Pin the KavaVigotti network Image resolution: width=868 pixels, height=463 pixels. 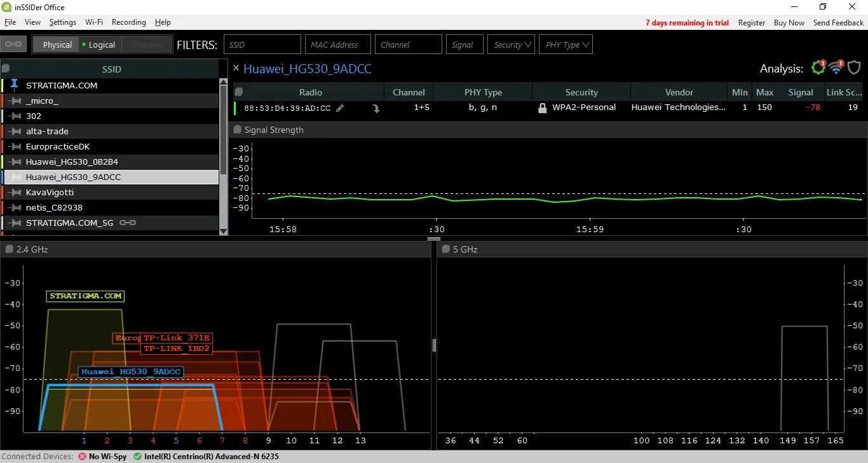(x=15, y=192)
